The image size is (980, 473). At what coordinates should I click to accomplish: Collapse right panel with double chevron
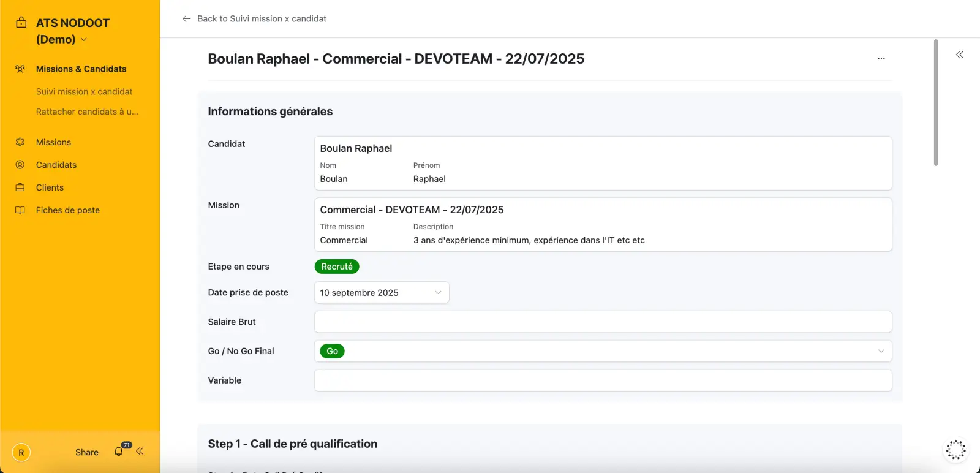(x=960, y=55)
